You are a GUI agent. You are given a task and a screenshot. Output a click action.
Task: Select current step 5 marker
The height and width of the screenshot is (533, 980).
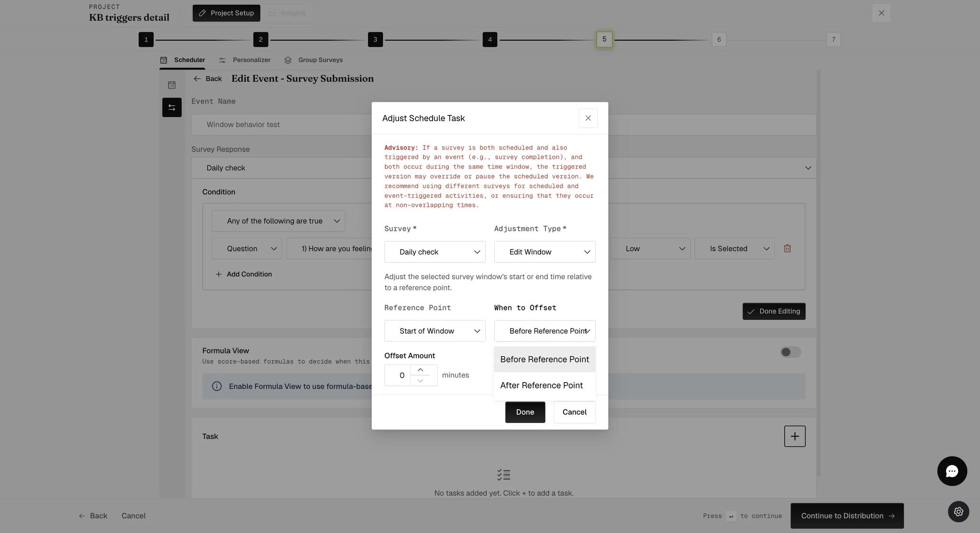[x=604, y=39]
